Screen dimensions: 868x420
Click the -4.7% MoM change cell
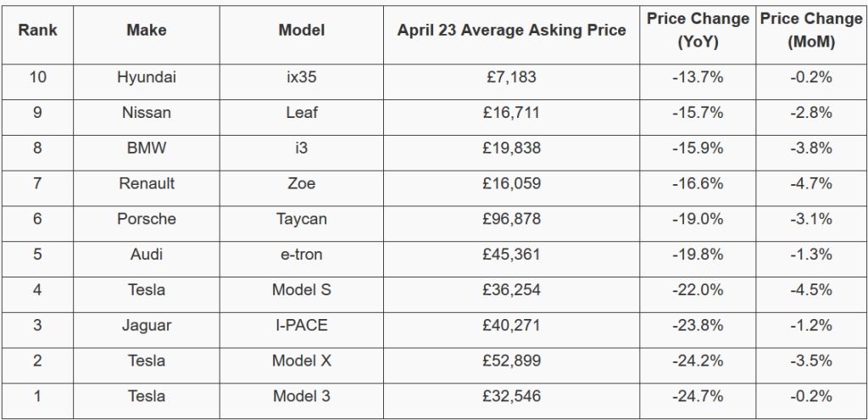(810, 184)
